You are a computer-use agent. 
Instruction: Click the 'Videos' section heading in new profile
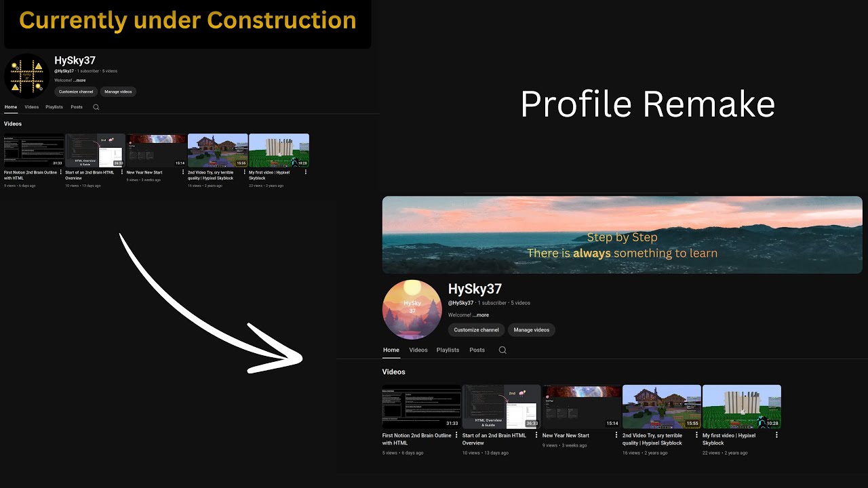coord(394,372)
